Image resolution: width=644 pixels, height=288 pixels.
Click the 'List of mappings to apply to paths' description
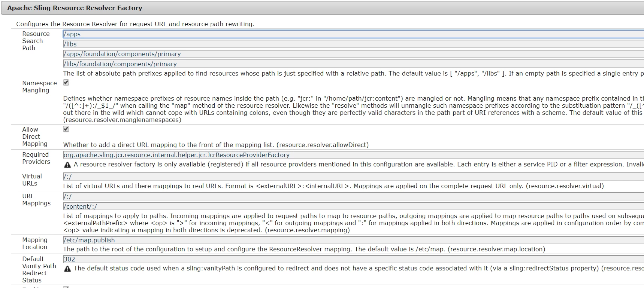[353, 223]
